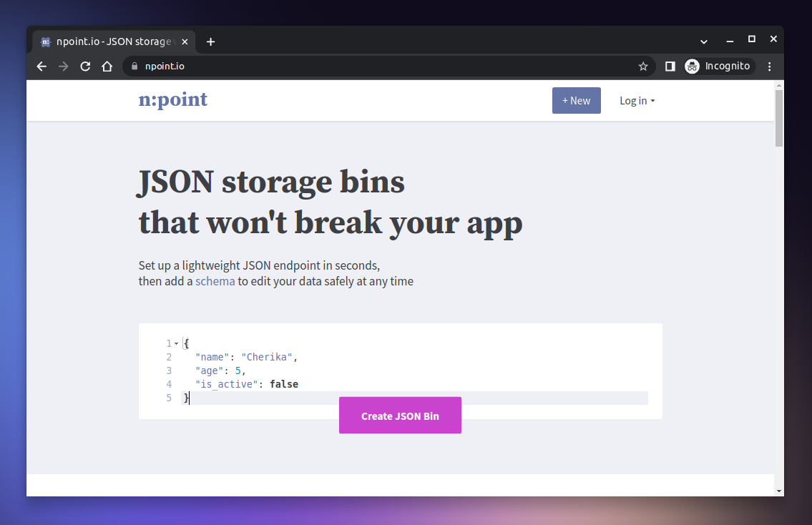812x525 pixels.
Task: View site info via the padlock icon
Action: point(134,67)
